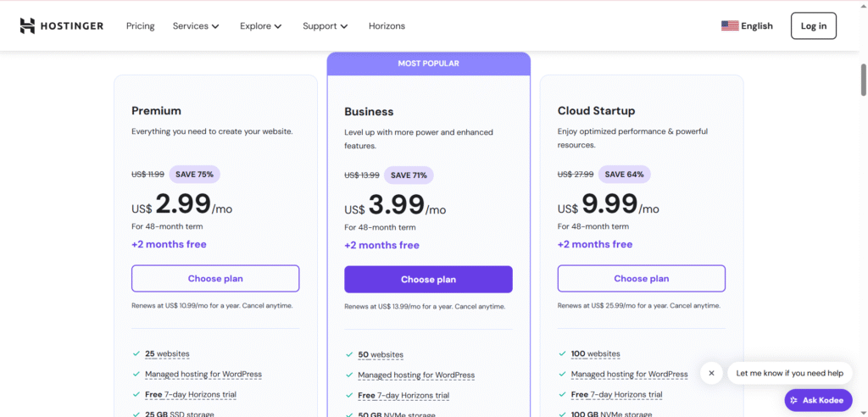Choose the Premium plan
Screen dimensions: 868x417
pyautogui.click(x=215, y=279)
